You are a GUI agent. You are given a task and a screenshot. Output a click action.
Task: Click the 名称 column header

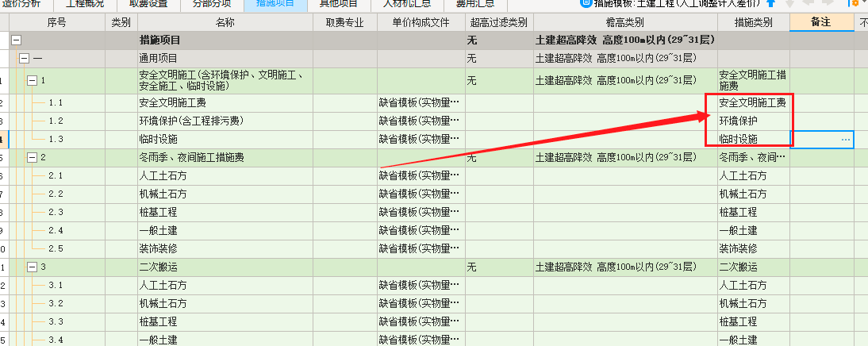225,23
